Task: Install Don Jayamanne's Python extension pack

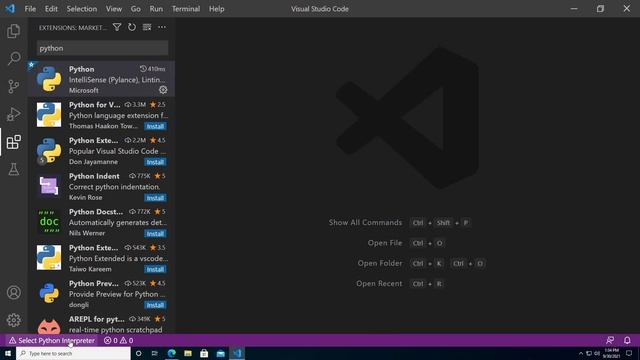Action: (x=155, y=162)
